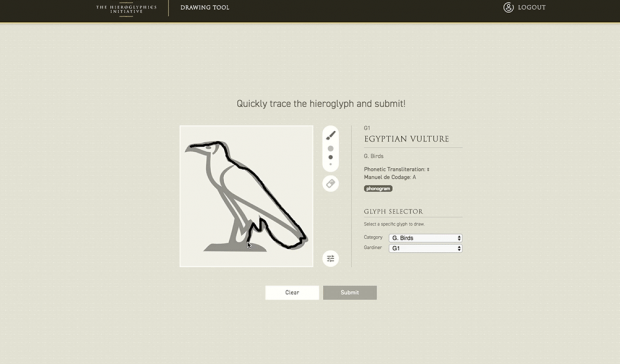Select the brush drawing tool
Viewport: 620px width, 364px height.
tap(331, 136)
